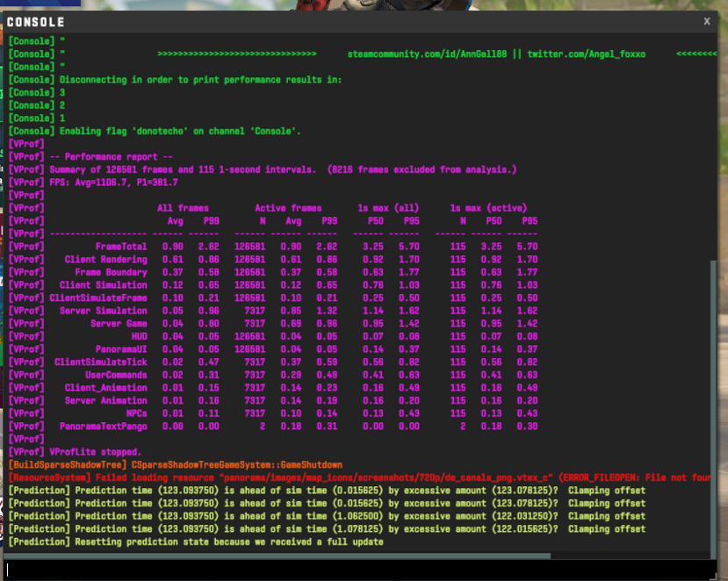Click the red ResourceSystem failed loading error line
The image size is (728, 581).
pyautogui.click(x=359, y=478)
